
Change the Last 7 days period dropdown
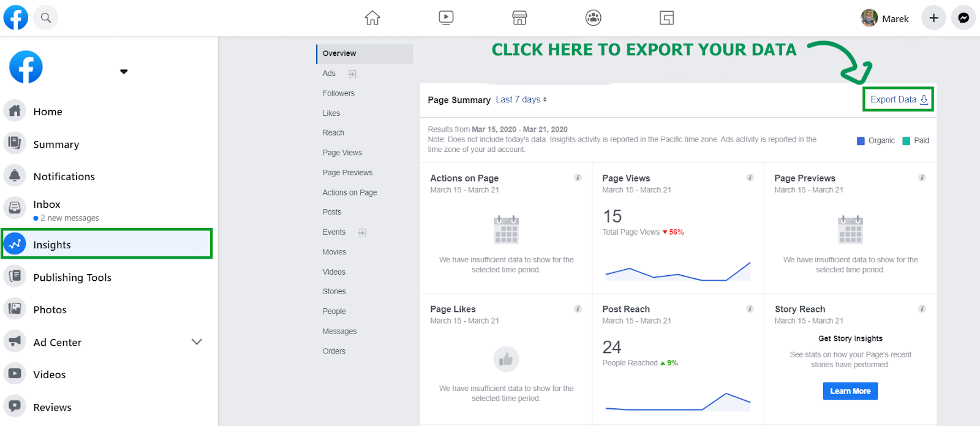point(521,99)
